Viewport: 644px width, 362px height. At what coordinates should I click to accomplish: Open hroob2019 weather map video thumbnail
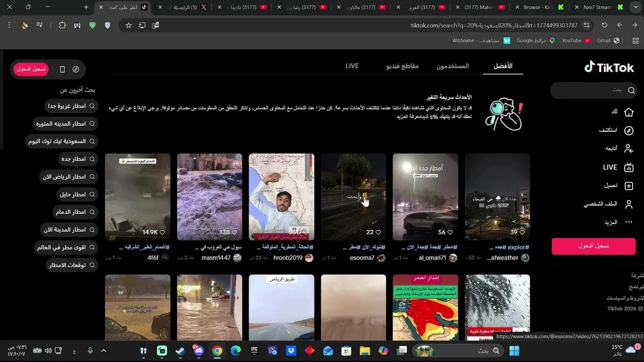[282, 197]
